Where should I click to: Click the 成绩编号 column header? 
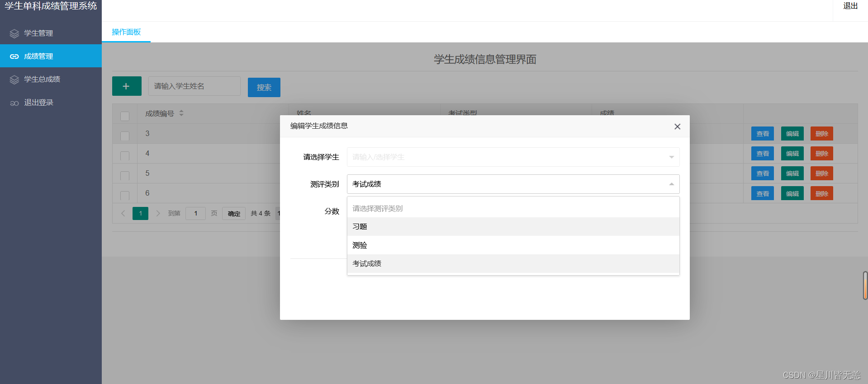[x=160, y=113]
